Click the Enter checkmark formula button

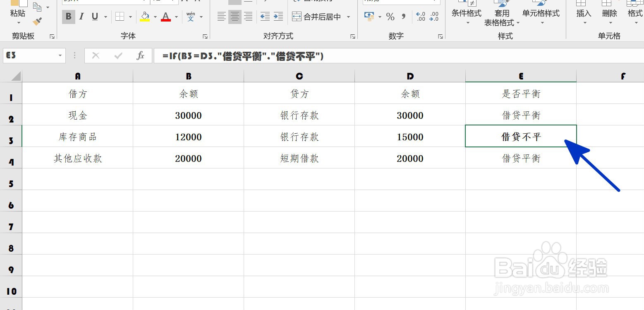pyautogui.click(x=118, y=55)
